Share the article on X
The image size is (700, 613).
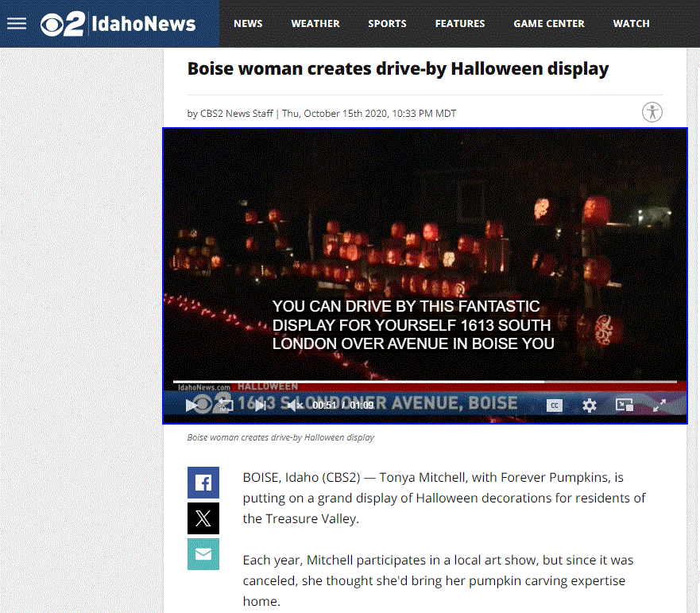[x=203, y=518]
